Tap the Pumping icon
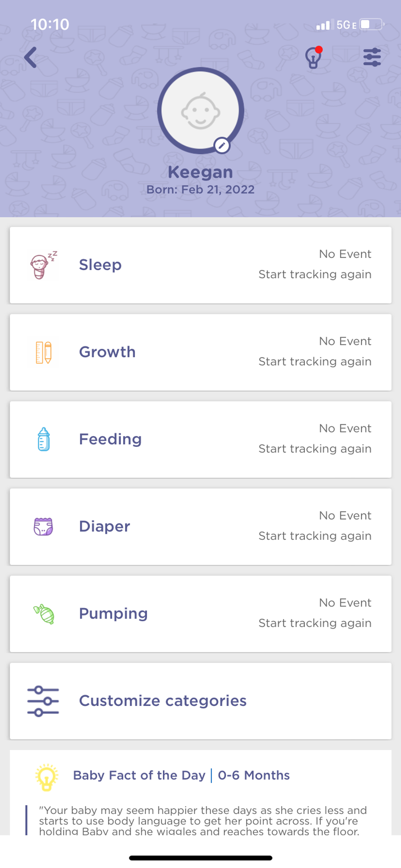401x868 pixels. (44, 614)
